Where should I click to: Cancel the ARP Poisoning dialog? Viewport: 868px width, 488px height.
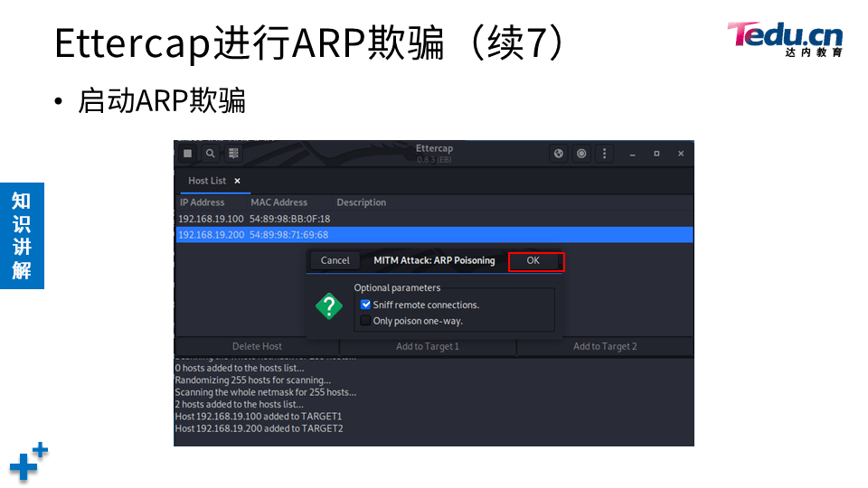(x=335, y=260)
